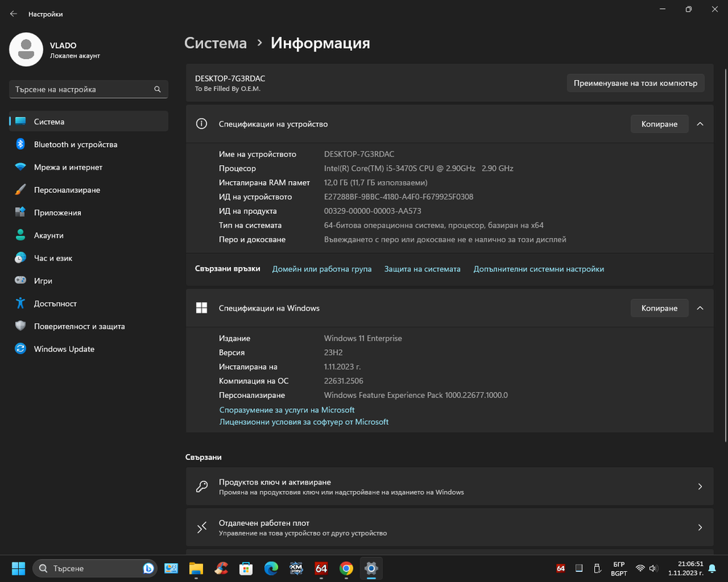Select OS build value 22631.2506

(344, 380)
